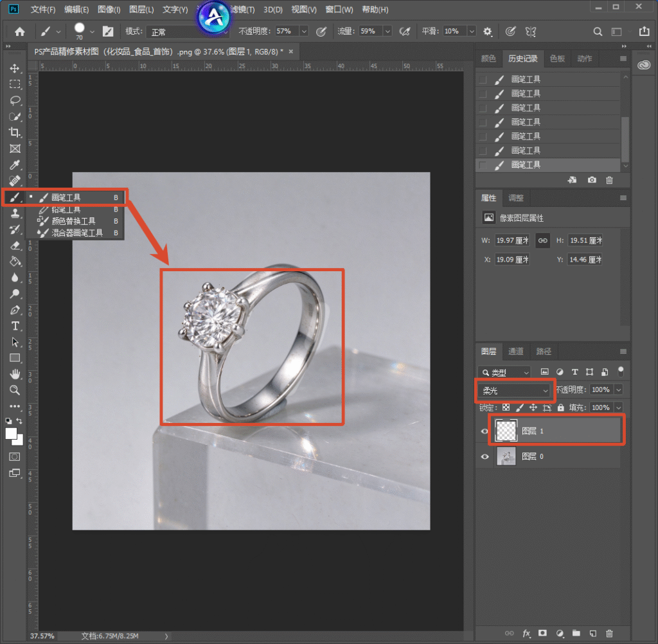Select the Eyedropper tool
Viewport: 658px width, 644px height.
click(x=15, y=165)
